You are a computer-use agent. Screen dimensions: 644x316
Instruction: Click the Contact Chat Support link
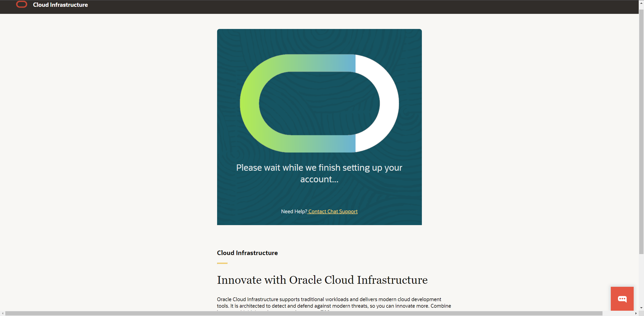click(333, 212)
